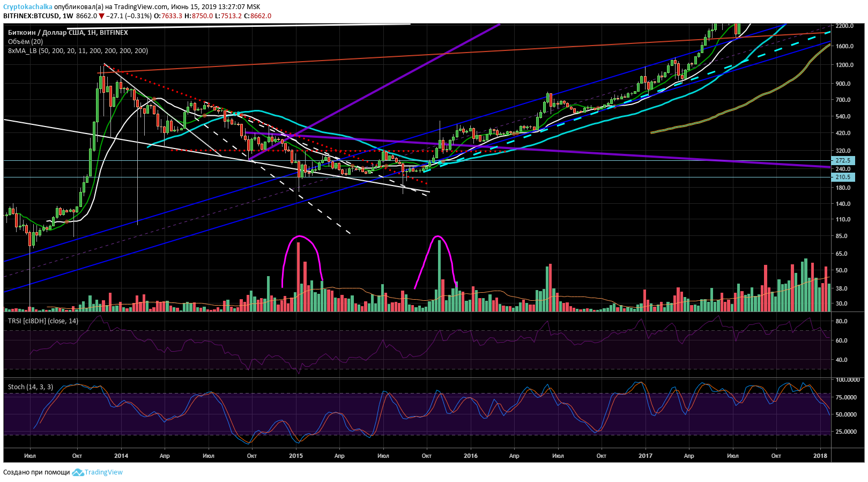The image size is (868, 482).
Task: Click the 2200.0 price axis label
Action: coord(845,26)
